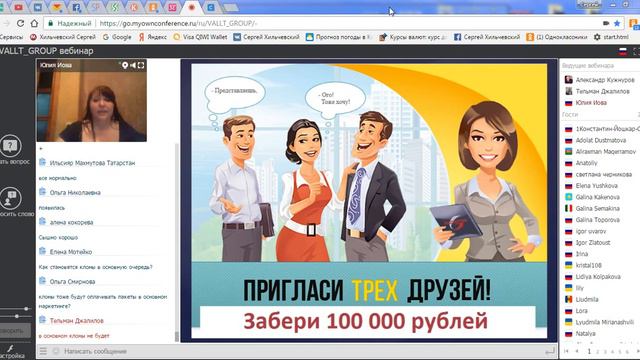Send the chat message with enter icon
This screenshot has width=640, height=360.
tap(550, 351)
